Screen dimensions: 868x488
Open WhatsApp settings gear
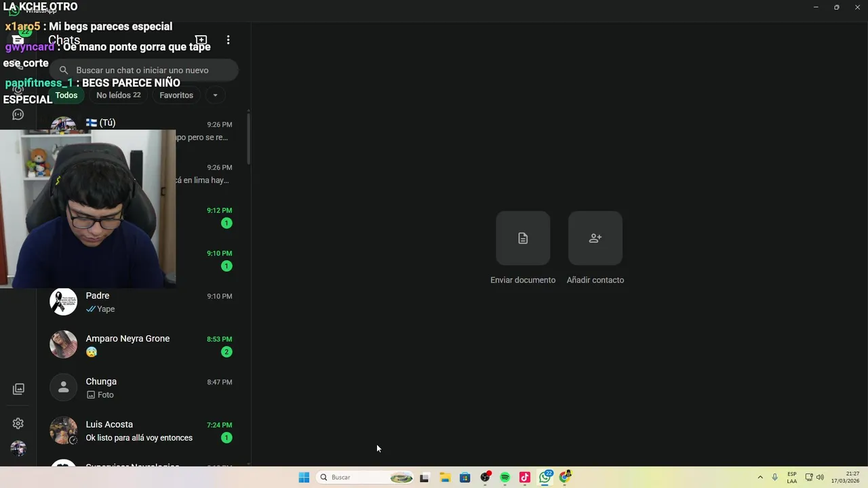18,424
